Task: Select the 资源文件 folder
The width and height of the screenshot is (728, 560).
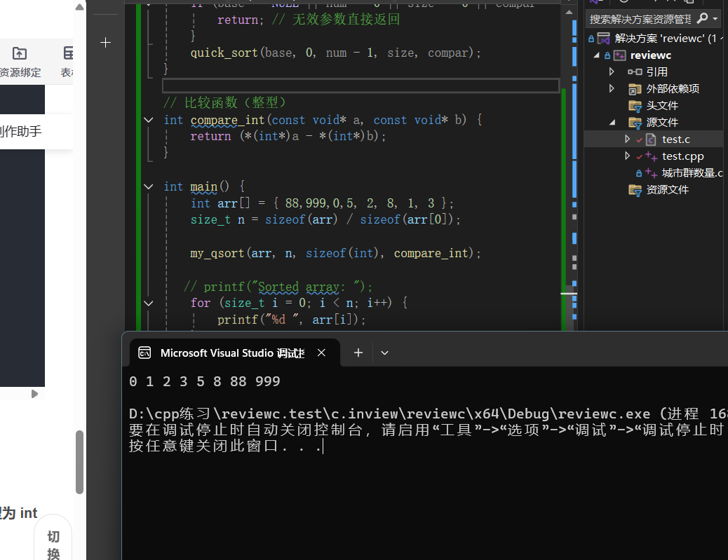Action: [667, 190]
